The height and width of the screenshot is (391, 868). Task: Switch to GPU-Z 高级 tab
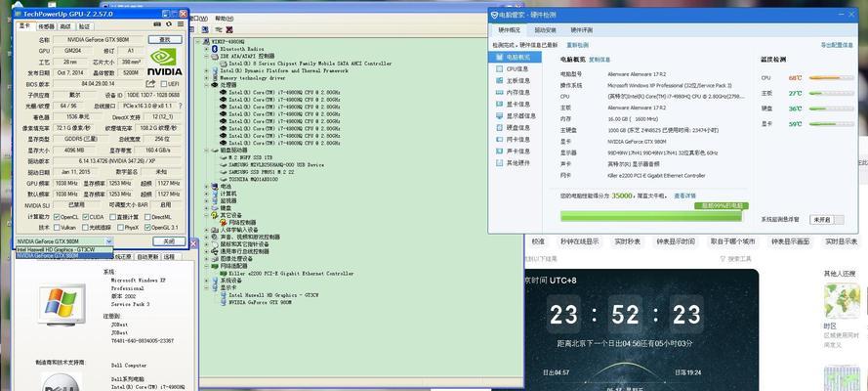click(65, 26)
